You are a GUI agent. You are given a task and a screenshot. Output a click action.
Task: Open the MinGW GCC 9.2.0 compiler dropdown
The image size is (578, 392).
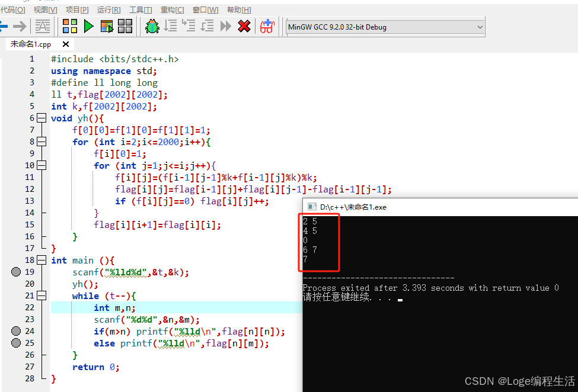pyautogui.click(x=385, y=27)
